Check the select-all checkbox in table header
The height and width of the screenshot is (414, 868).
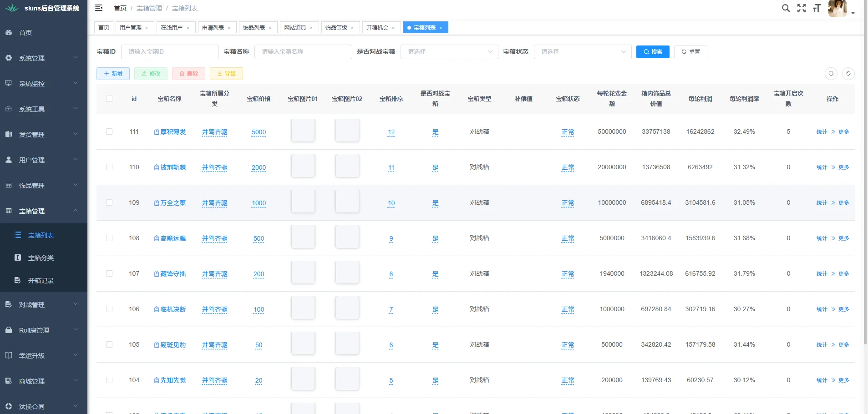pos(109,98)
